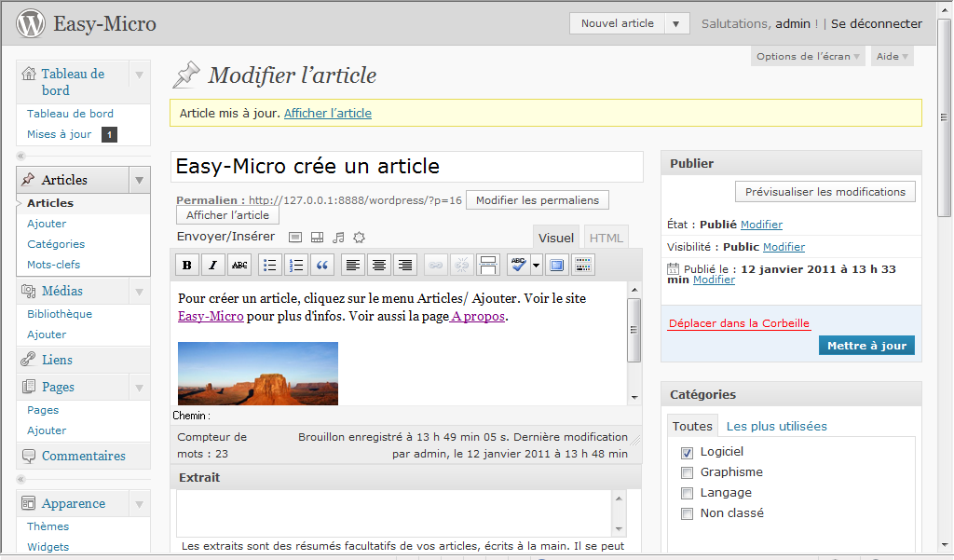Click Modifier link next to Visibilité
This screenshot has width=954, height=560.
784,247
